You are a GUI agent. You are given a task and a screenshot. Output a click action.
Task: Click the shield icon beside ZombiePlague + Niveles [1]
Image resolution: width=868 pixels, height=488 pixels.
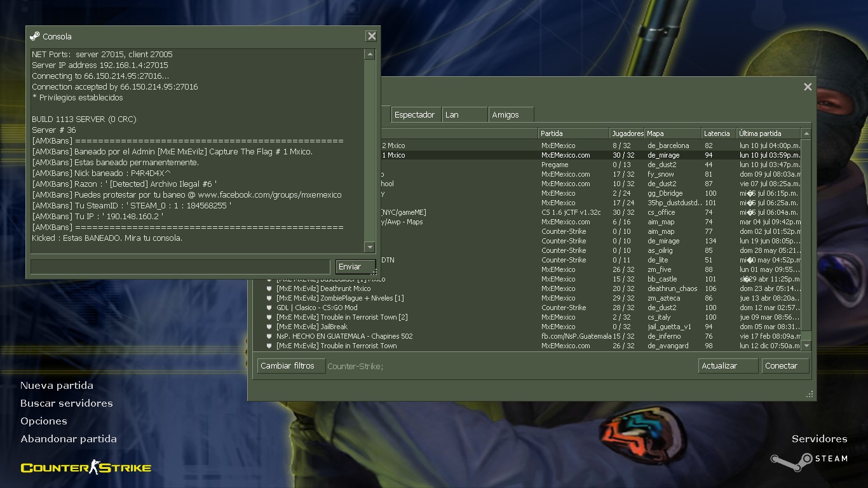(x=269, y=298)
